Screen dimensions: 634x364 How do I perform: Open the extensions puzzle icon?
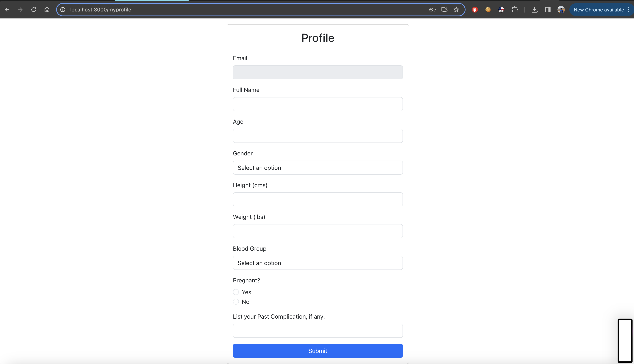pyautogui.click(x=514, y=9)
